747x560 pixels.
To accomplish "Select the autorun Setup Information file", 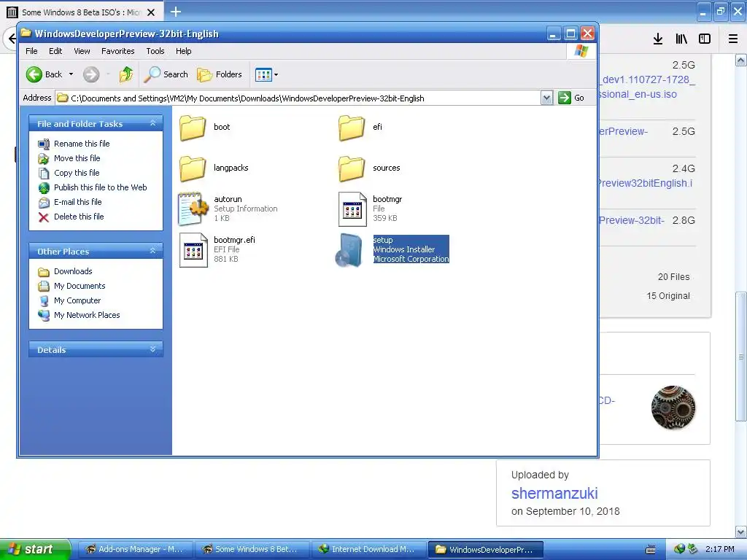I will pos(193,209).
